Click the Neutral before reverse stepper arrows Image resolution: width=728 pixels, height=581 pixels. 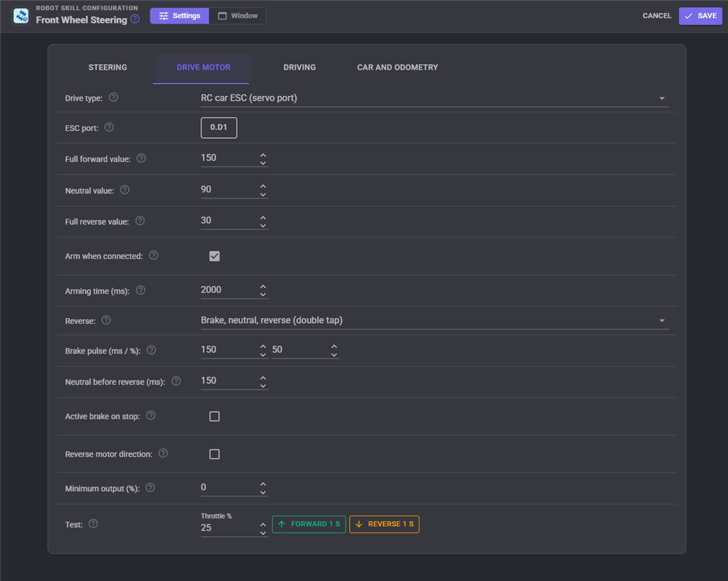pyautogui.click(x=263, y=382)
